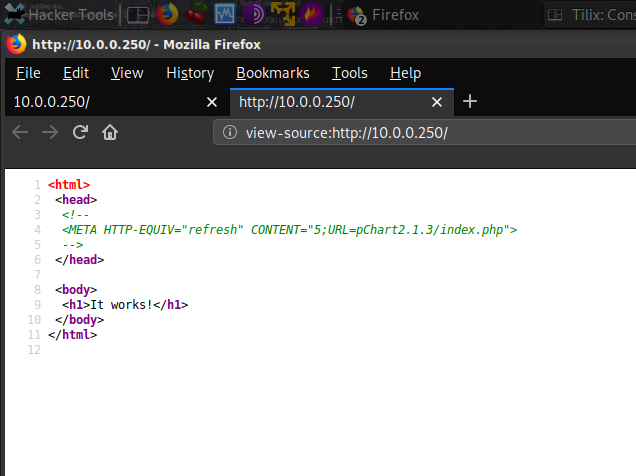Click the browser Forward arrow
The height and width of the screenshot is (476, 636).
coord(50,132)
